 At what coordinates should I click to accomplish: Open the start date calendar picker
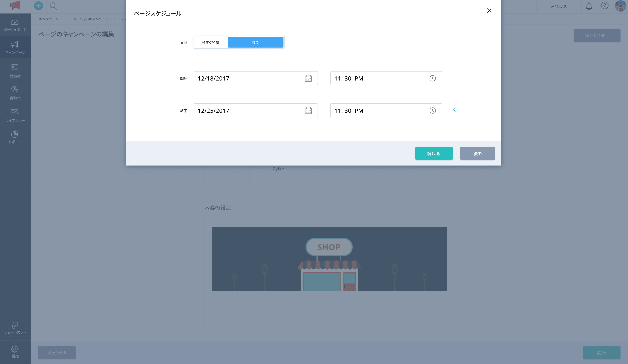pyautogui.click(x=308, y=78)
